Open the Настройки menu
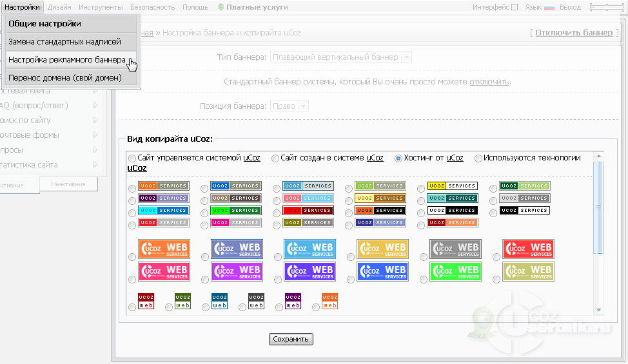The width and height of the screenshot is (628, 364). pos(22,7)
